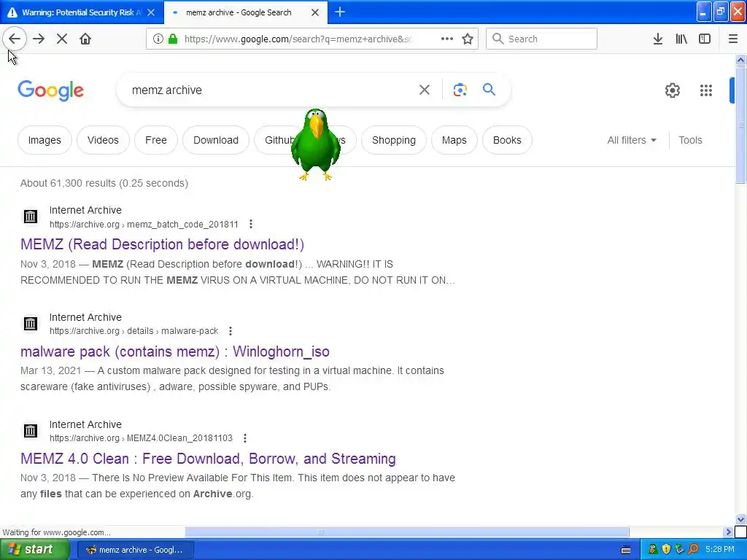Click the orange magnifier tray icon
Screen dimensions: 747x560
tap(693, 550)
